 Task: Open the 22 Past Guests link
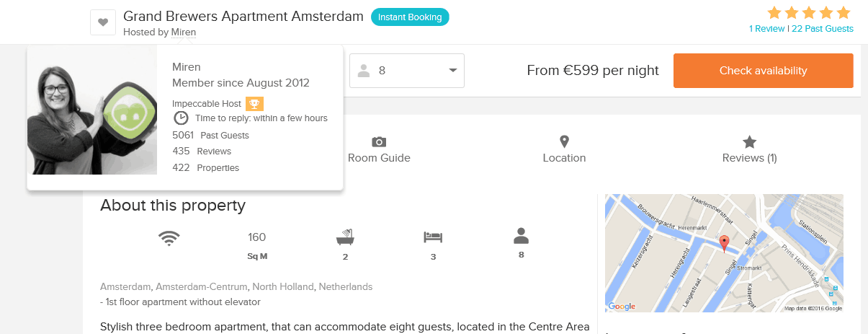click(823, 29)
